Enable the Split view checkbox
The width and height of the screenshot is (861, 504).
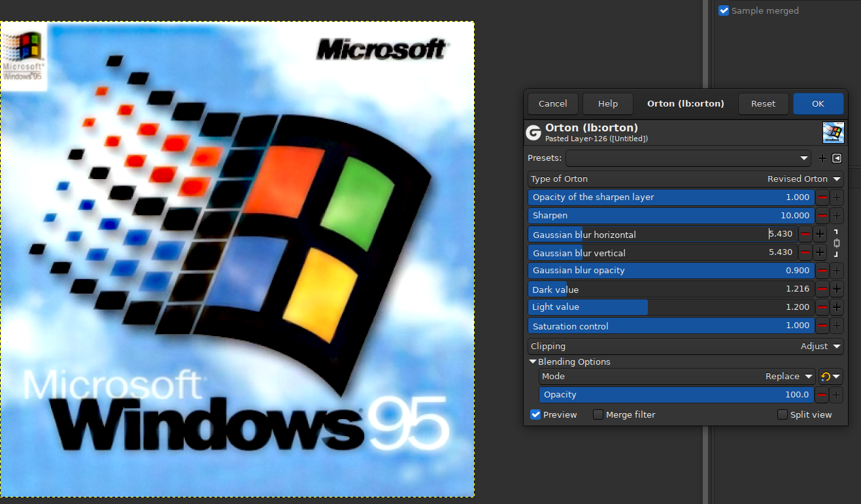(783, 414)
